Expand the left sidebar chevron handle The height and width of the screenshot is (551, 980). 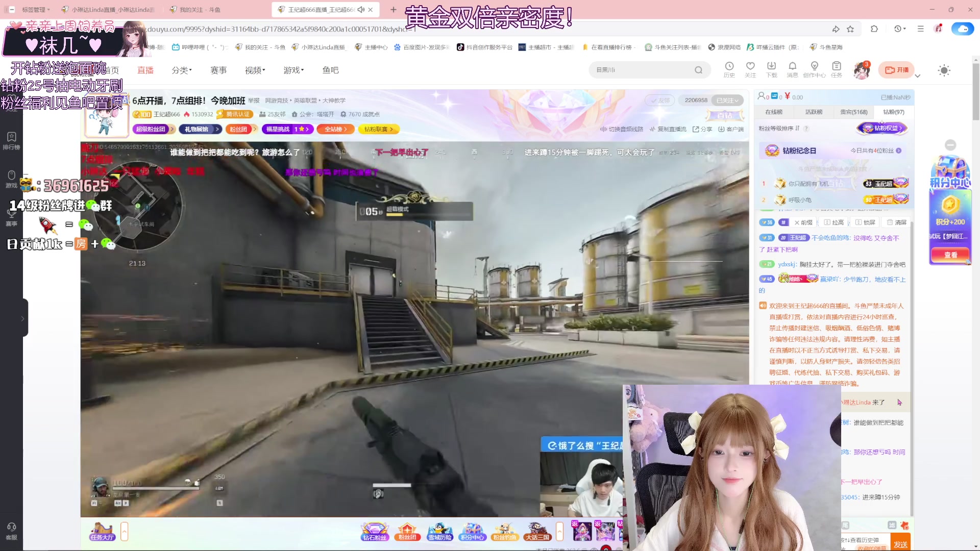22,318
